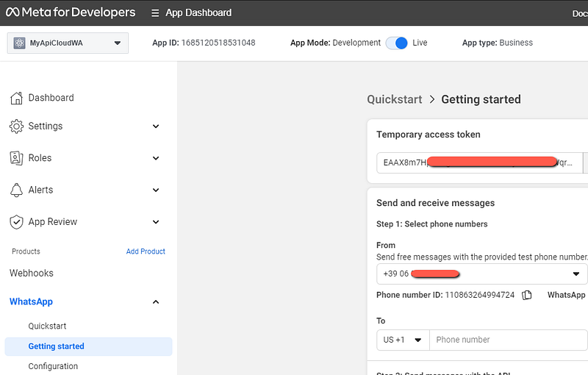Open Dashboard in the sidebar

(x=51, y=98)
